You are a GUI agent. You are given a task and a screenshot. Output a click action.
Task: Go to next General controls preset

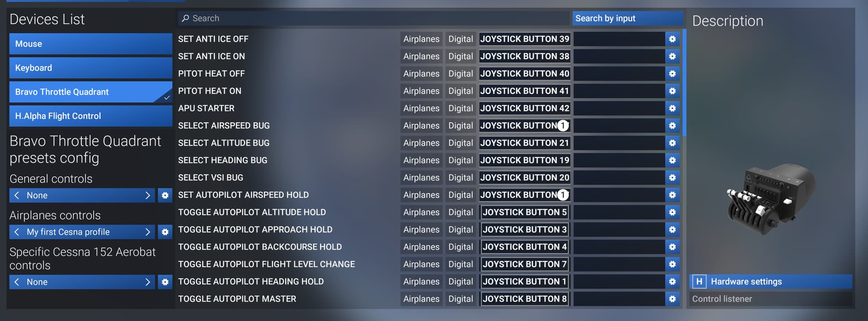pyautogui.click(x=147, y=195)
